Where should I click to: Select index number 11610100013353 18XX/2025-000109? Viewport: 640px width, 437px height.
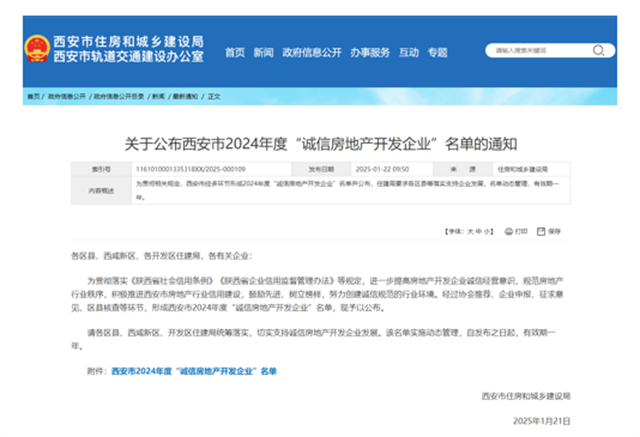click(x=191, y=169)
